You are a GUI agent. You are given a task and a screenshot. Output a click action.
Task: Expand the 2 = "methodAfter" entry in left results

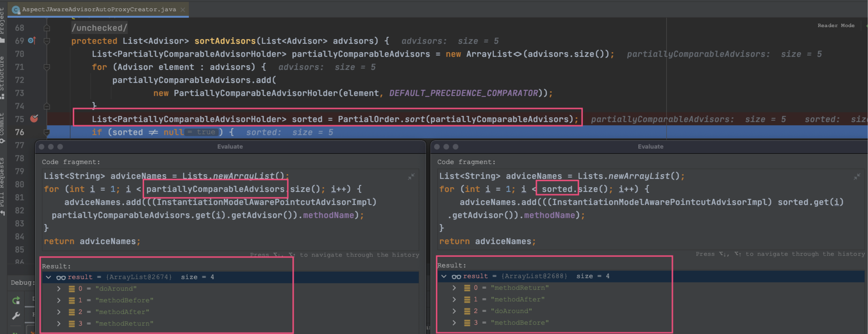click(x=59, y=312)
